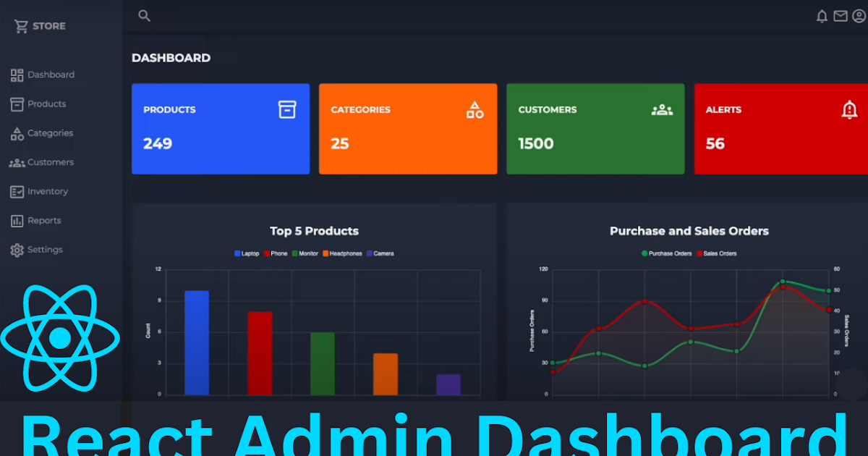Open Products page from sidebar
868x456 pixels.
[46, 104]
